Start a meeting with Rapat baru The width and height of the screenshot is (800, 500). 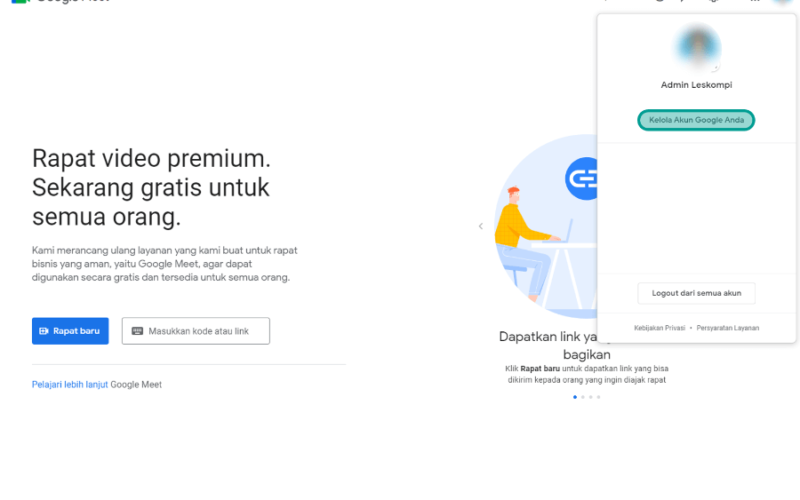(x=70, y=331)
